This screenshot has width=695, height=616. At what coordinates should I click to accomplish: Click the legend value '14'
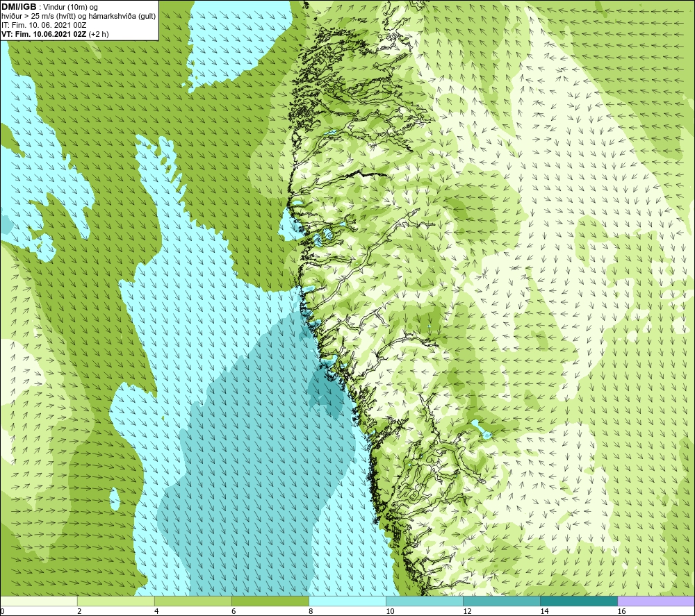tap(544, 611)
